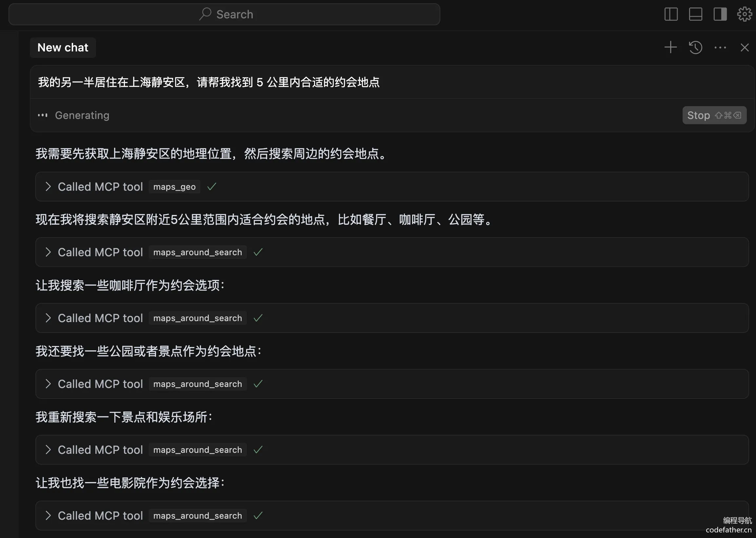Open chat history clock icon
Image resolution: width=756 pixels, height=538 pixels.
695,48
